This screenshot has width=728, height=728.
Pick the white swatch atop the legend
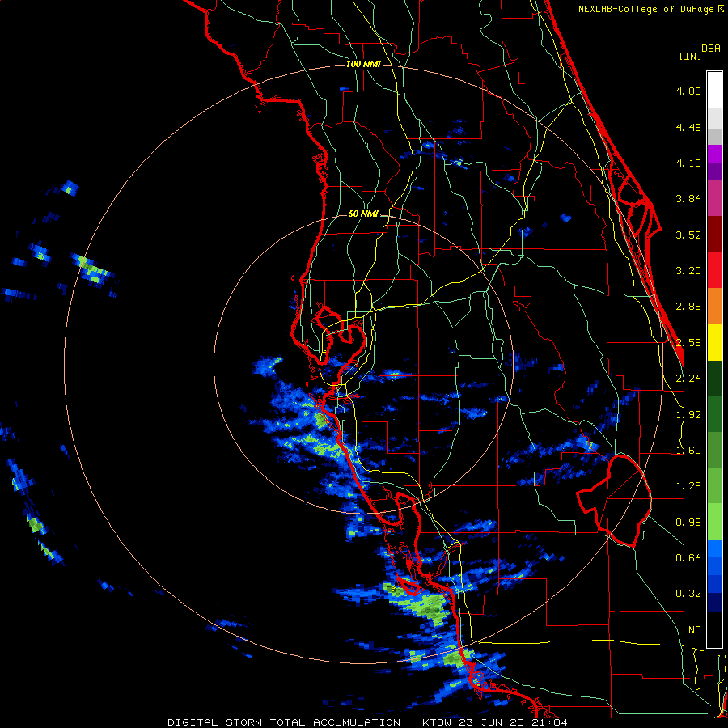(714, 91)
